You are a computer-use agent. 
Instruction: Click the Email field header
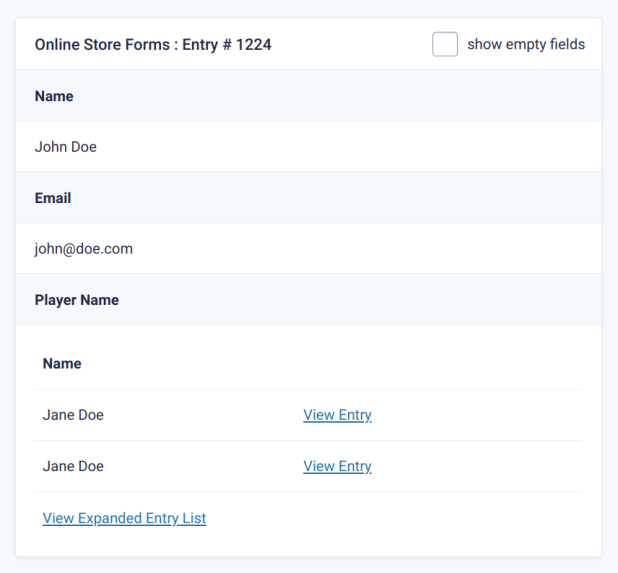pos(53,198)
